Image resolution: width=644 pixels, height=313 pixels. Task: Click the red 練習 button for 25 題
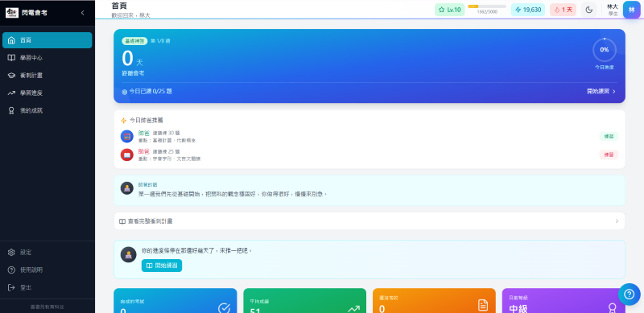pos(609,154)
